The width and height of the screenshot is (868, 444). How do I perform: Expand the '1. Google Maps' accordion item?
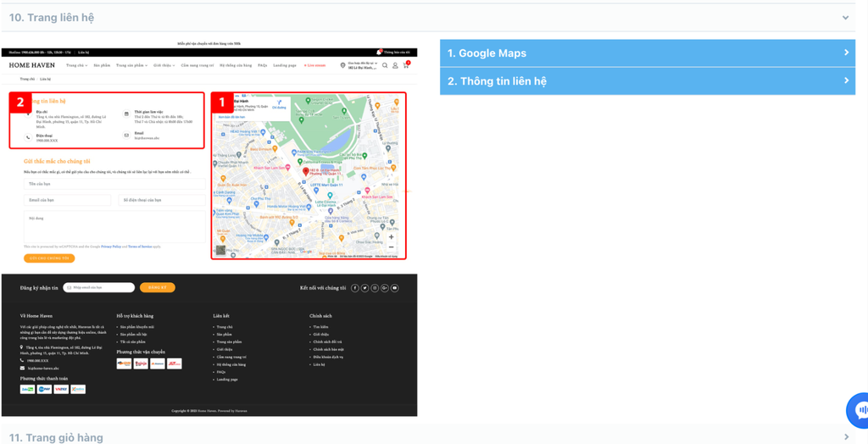[647, 53]
